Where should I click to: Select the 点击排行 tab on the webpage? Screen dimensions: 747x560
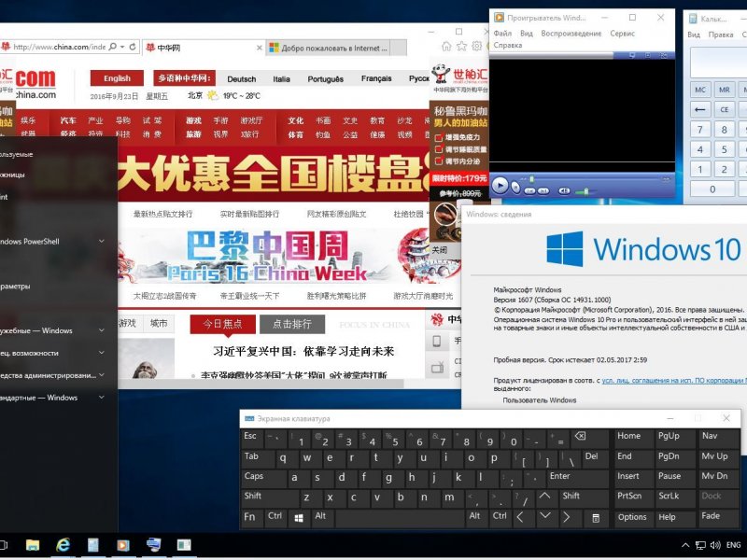click(x=292, y=324)
